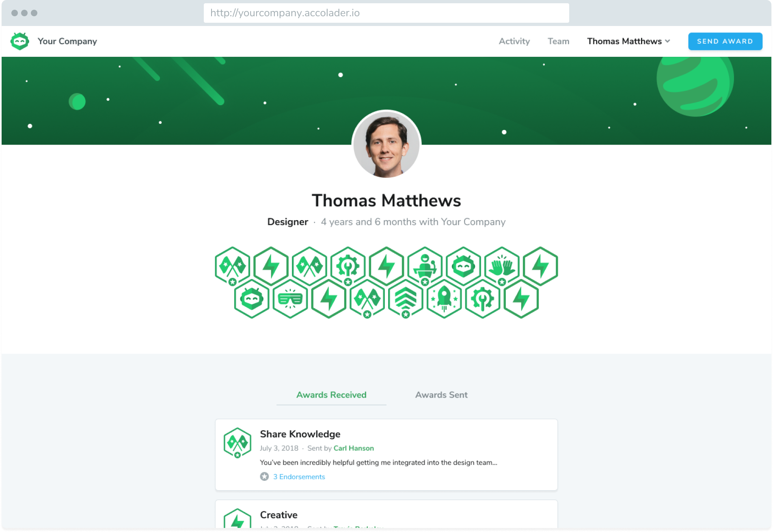Select the gear wrench badge in bottom row
Image resolution: width=773 pixels, height=532 pixels.
tap(482, 299)
